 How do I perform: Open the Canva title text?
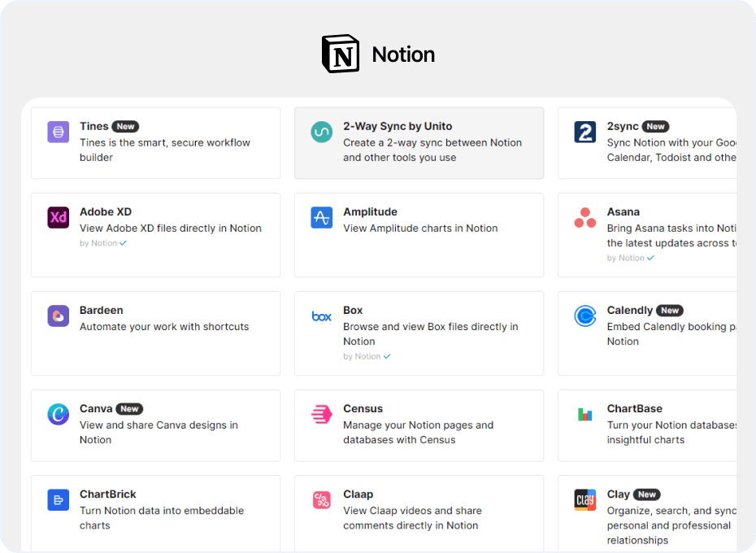pyautogui.click(x=96, y=409)
